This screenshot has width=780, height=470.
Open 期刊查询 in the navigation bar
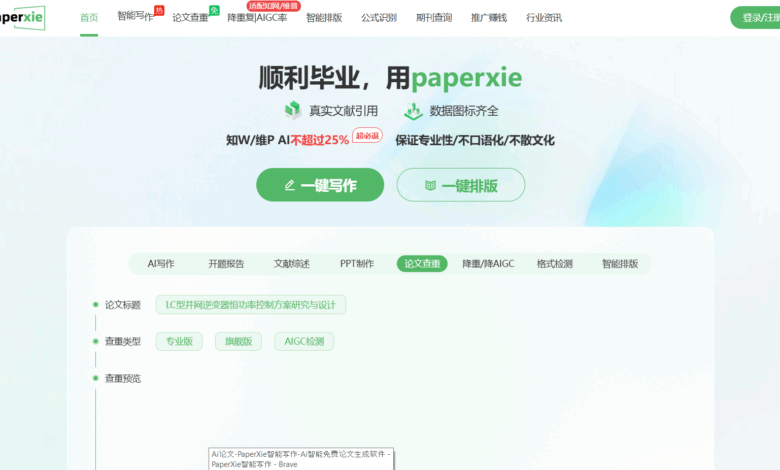pyautogui.click(x=434, y=18)
